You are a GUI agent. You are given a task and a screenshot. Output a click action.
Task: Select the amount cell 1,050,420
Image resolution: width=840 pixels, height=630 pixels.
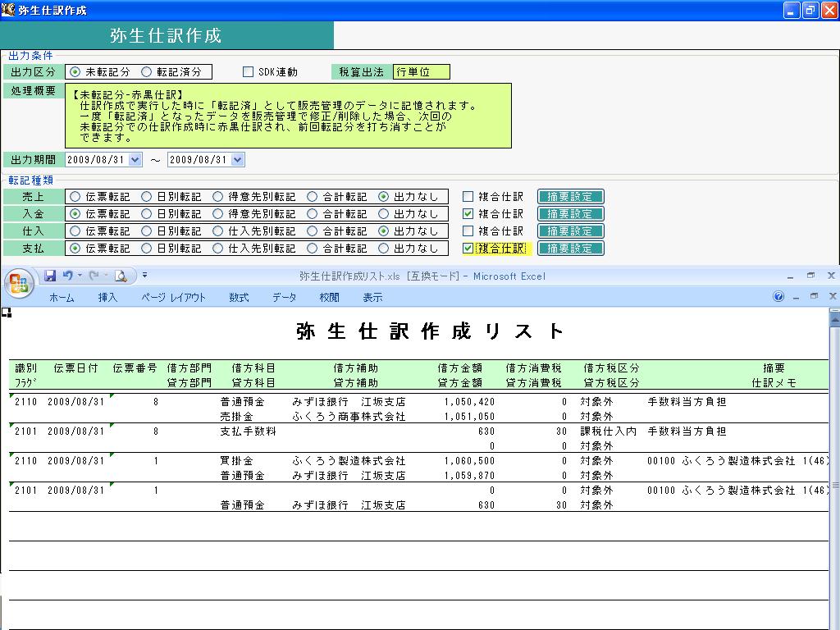[x=469, y=402]
